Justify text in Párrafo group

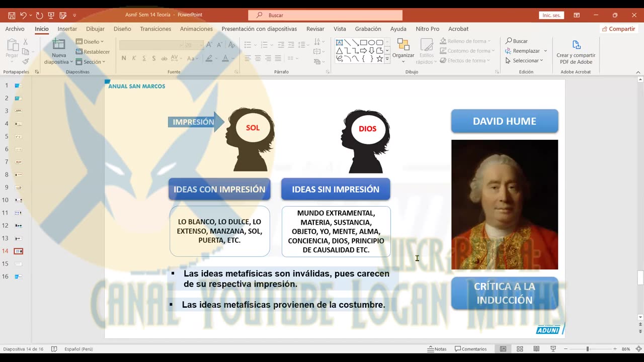coord(278,58)
